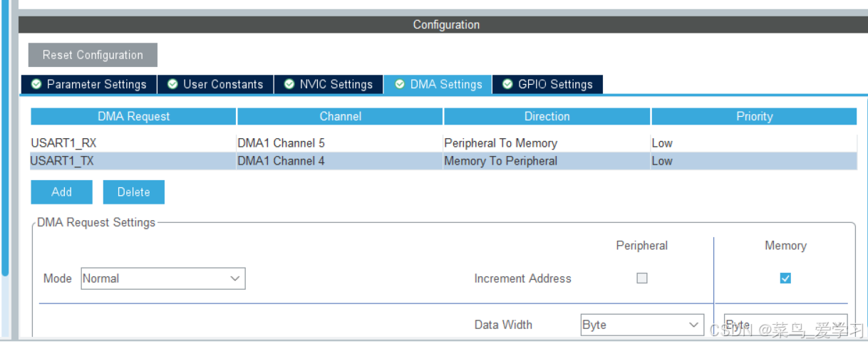Select the USART1_RX DMA request row
The height and width of the screenshot is (344, 868).
(443, 143)
